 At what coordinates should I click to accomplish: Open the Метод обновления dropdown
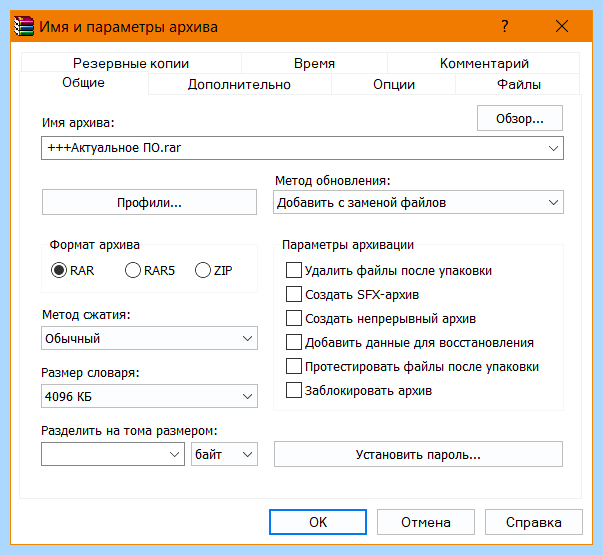click(x=418, y=202)
